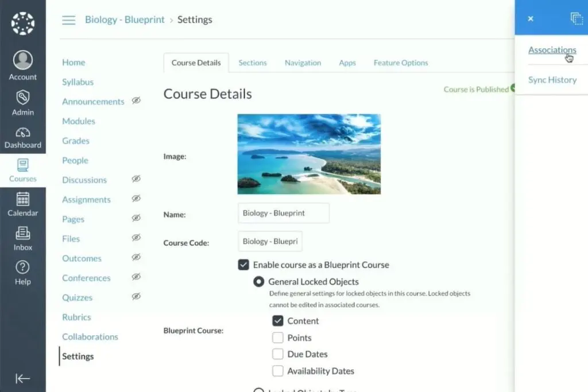Select the General Locked Objects radio button

tap(259, 281)
